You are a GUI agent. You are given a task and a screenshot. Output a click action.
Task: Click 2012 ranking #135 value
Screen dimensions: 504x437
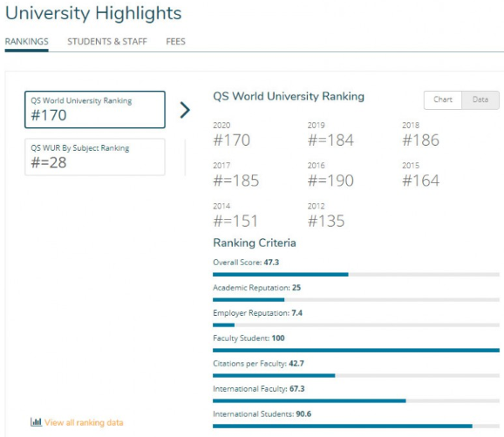pyautogui.click(x=326, y=222)
